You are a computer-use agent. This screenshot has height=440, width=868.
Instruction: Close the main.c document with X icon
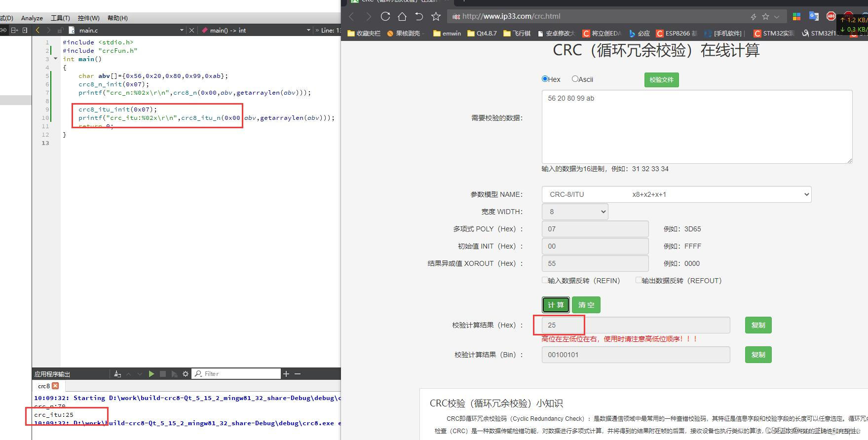(192, 30)
